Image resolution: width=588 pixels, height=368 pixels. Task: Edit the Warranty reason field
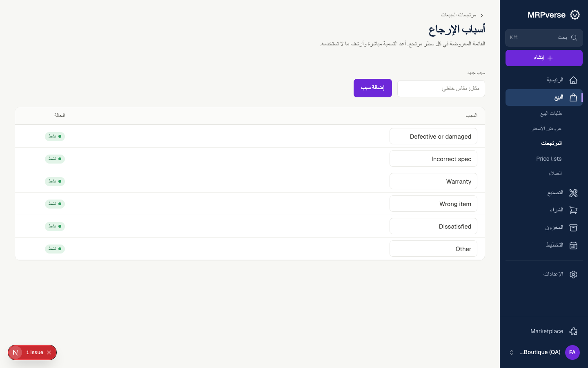click(433, 182)
